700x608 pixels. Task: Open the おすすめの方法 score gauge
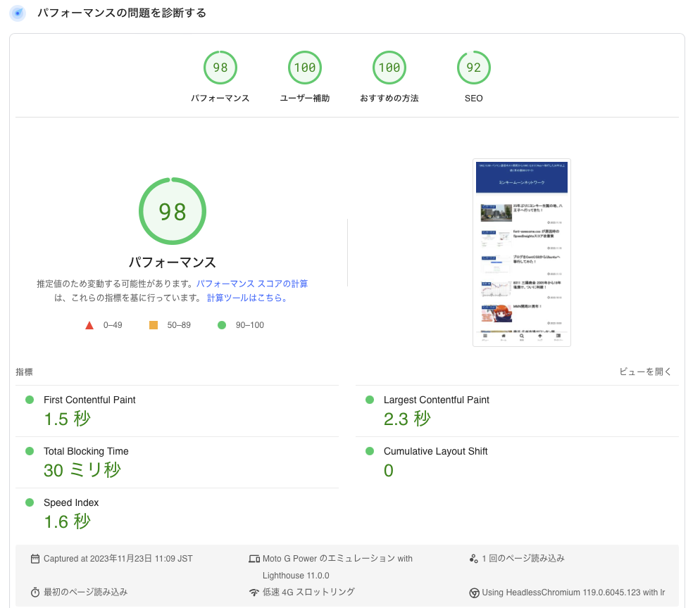coord(389,68)
